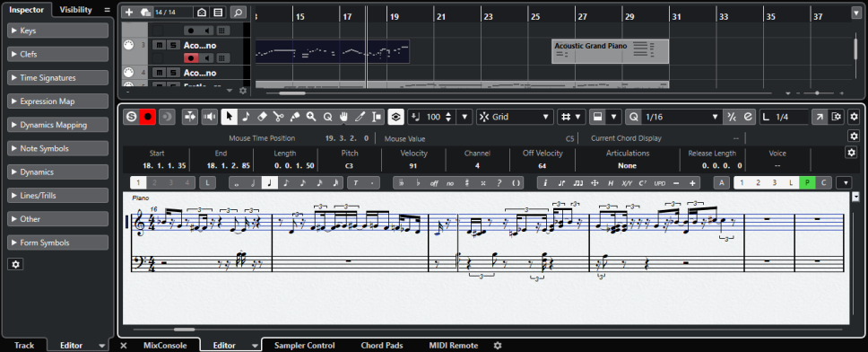Open the Grid snap type dropdown
Image resolution: width=868 pixels, height=352 pixels.
[x=515, y=117]
